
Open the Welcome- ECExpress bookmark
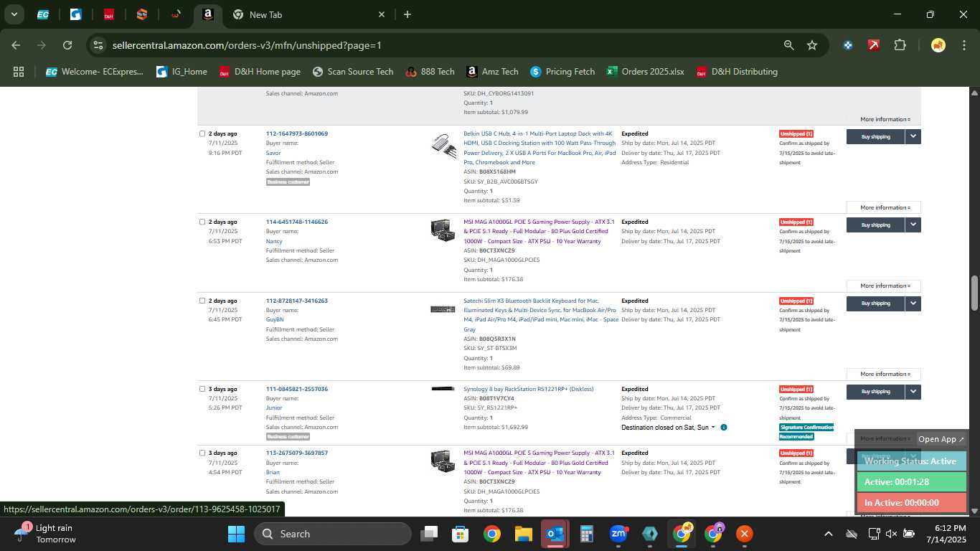click(x=95, y=72)
